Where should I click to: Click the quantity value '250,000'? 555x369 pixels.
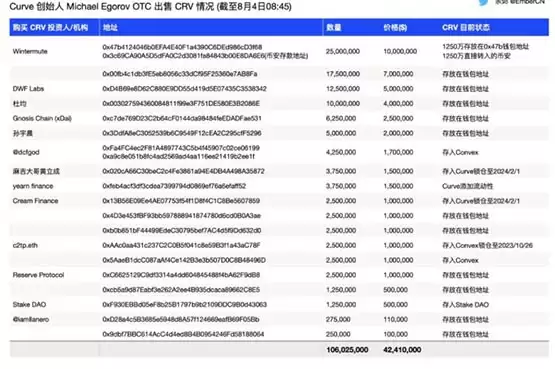[x=338, y=334]
